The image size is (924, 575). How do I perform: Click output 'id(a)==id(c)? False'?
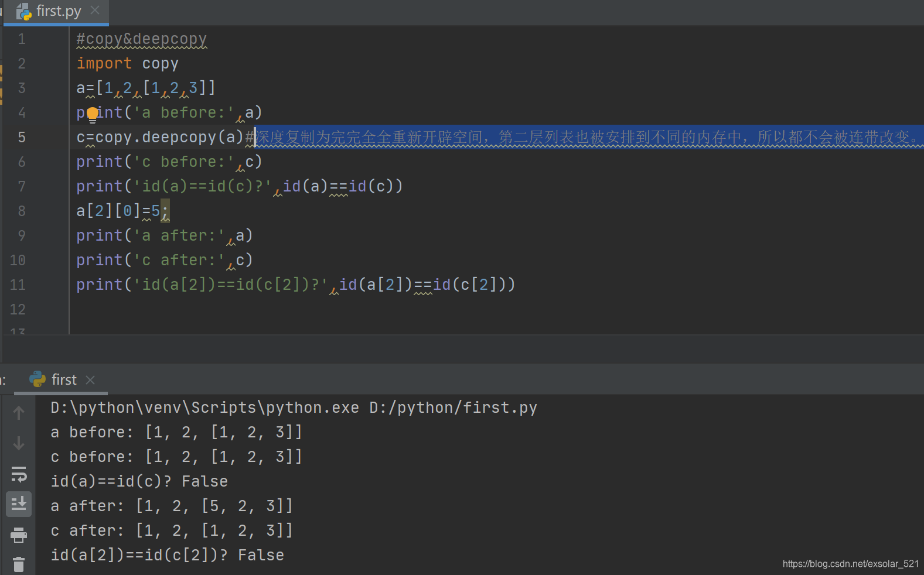point(139,481)
